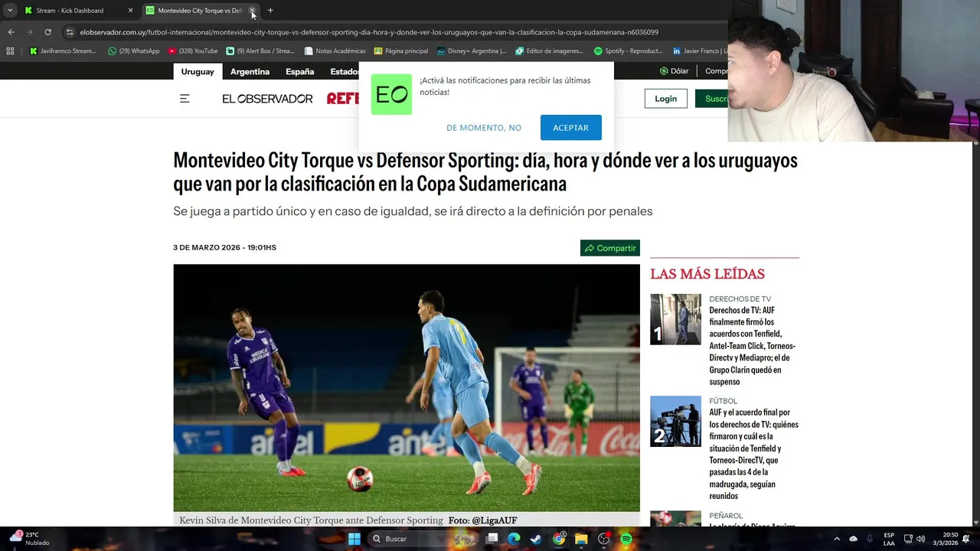Image resolution: width=980 pixels, height=551 pixels.
Task: Open the AUF y el acuerdo final article
Action: pyautogui.click(x=753, y=455)
